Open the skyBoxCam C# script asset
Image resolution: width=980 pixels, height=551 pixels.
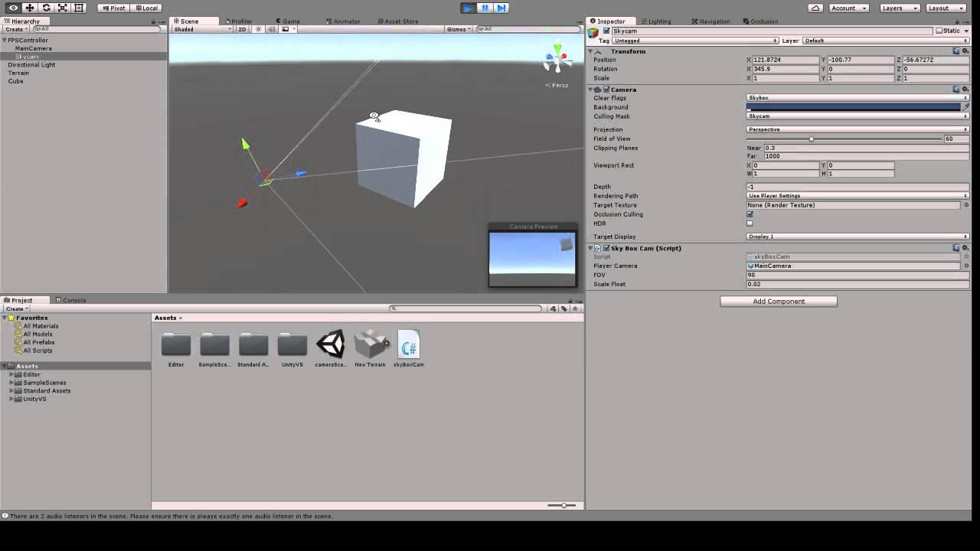pos(409,344)
